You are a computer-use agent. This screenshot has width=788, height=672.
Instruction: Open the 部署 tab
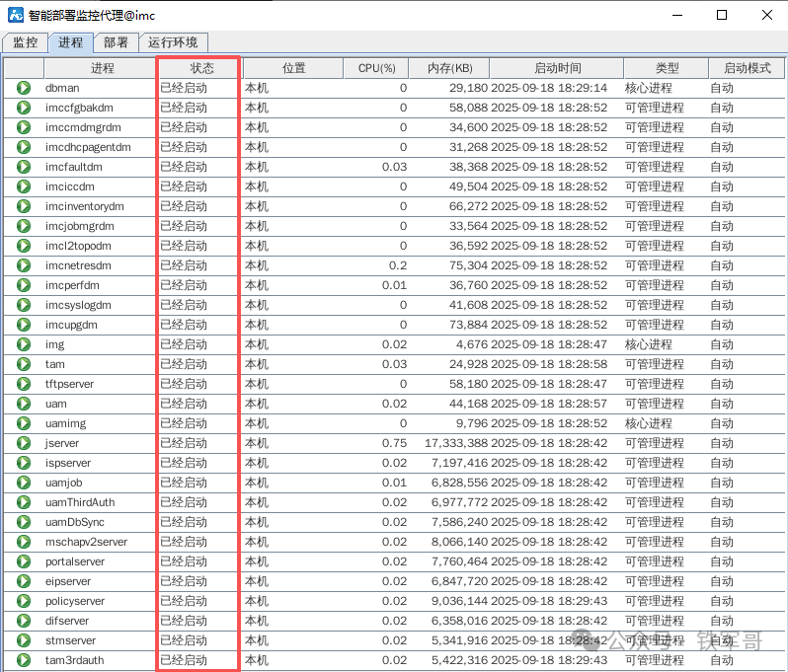tap(116, 42)
